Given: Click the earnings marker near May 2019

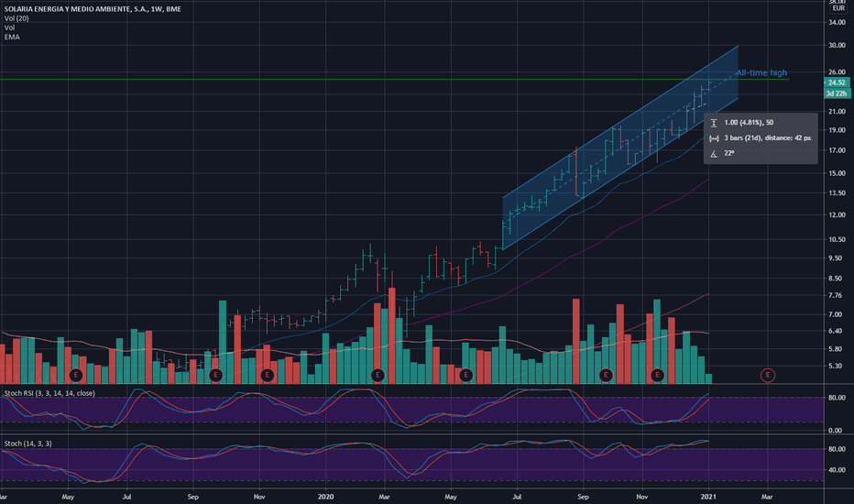Looking at the screenshot, I should (76, 375).
